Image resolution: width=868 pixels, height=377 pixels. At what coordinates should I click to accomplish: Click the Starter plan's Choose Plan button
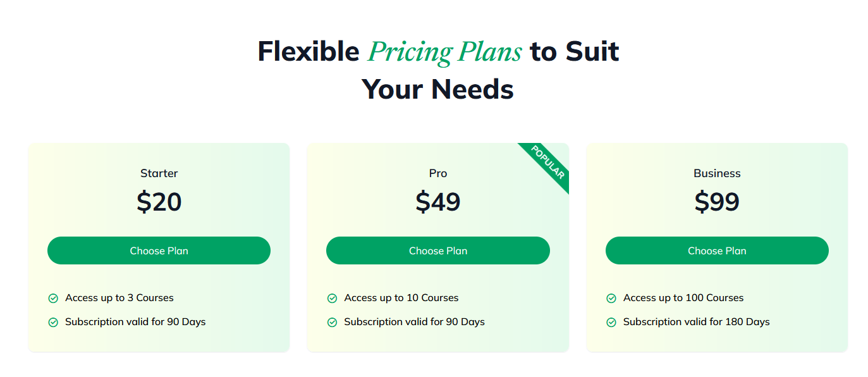(159, 250)
